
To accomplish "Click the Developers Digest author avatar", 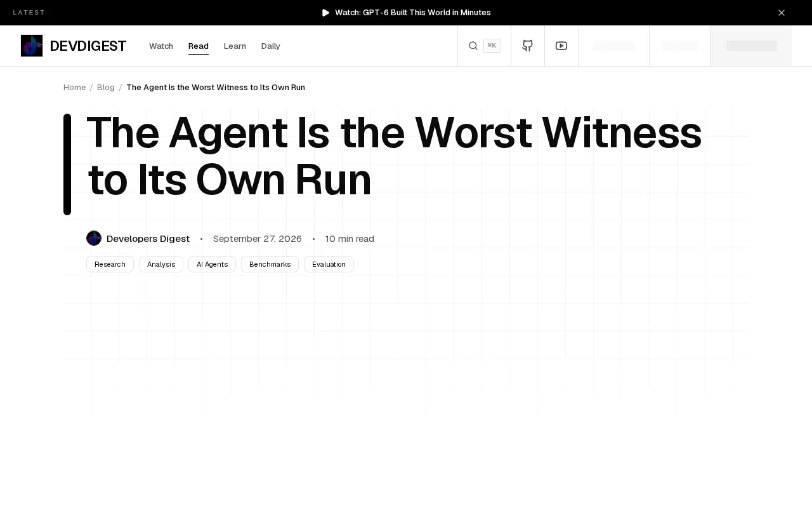I will point(94,238).
